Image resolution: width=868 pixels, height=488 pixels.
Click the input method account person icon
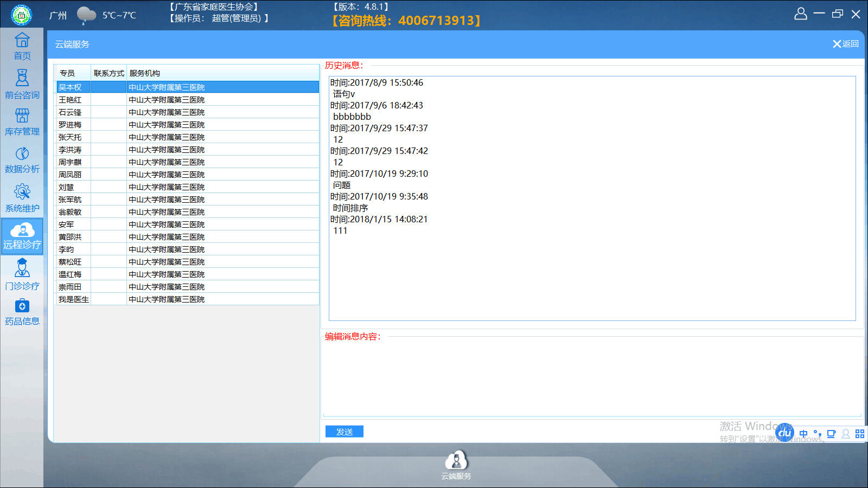[846, 434]
